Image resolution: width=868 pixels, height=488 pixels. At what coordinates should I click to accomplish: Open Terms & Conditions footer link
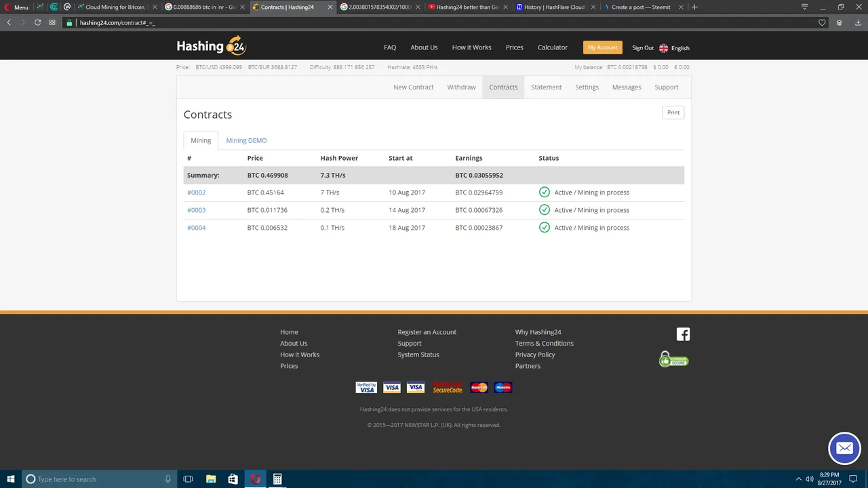(544, 344)
